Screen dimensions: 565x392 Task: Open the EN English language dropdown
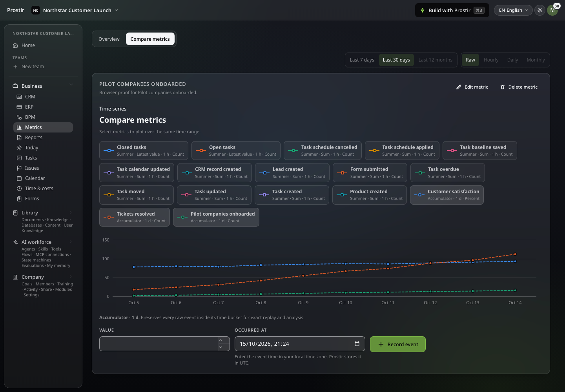(513, 10)
